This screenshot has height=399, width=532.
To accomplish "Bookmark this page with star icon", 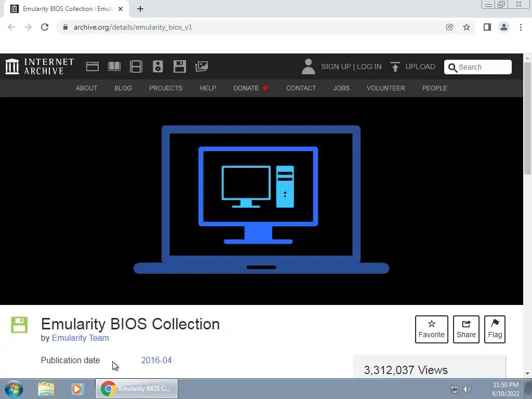I will (467, 27).
